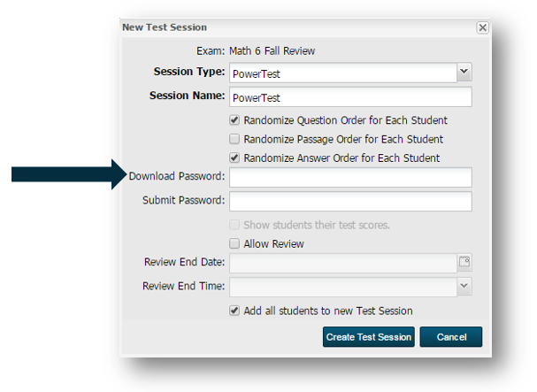Toggle Randomize Question Order for Each Student
Viewport: 537px width, 392px height.
tap(234, 120)
